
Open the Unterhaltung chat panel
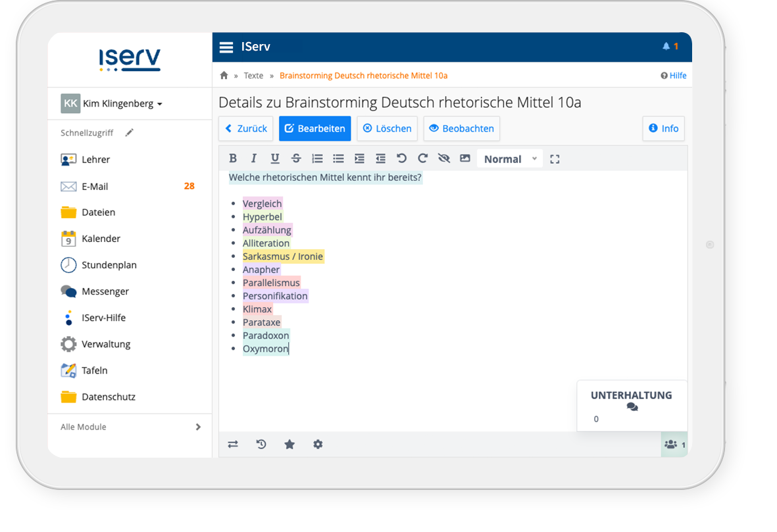point(631,400)
